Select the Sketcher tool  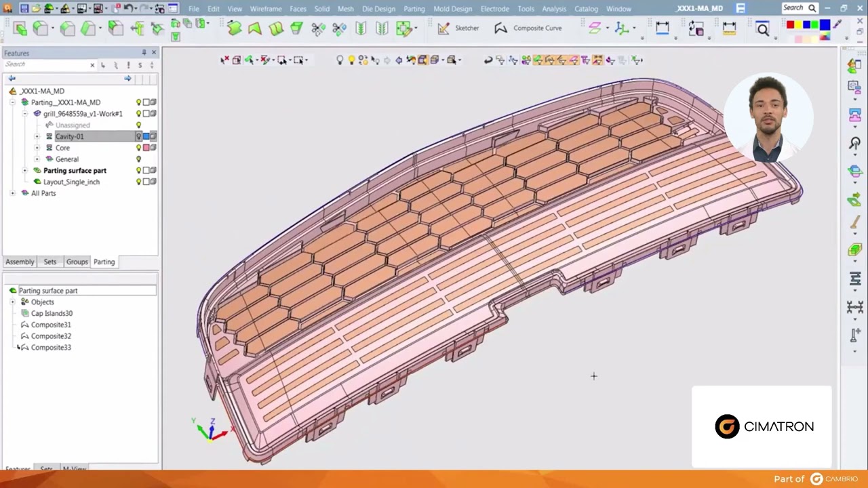[458, 28]
